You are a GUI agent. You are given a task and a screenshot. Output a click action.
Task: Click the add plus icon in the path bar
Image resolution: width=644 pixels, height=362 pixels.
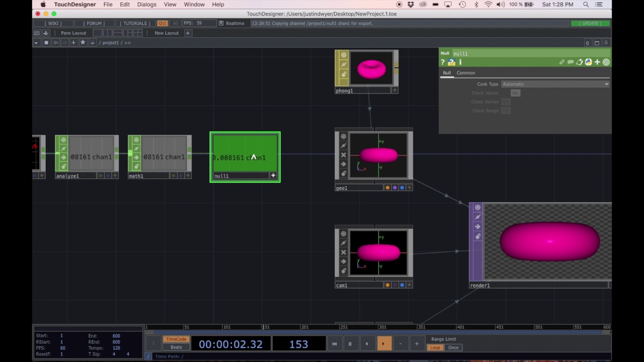[73, 43]
